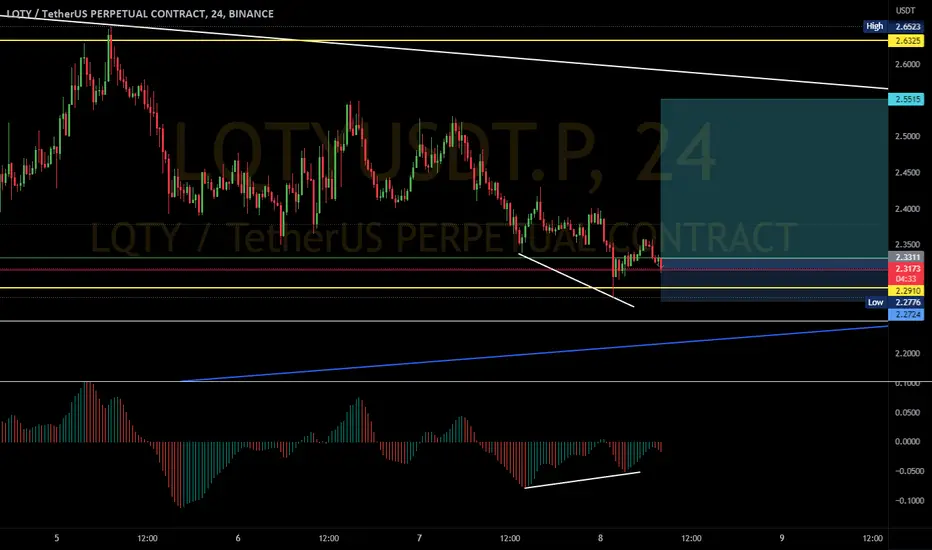This screenshot has height=550, width=932.
Task: Click the blue 2.2724 stop price label
Action: tap(908, 314)
